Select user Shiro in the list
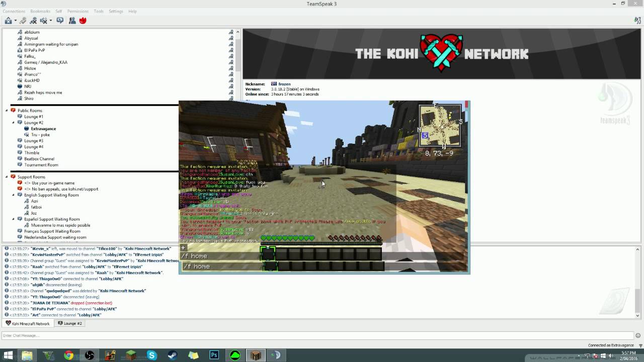Viewport: 644px width, 362px height. tap(29, 99)
